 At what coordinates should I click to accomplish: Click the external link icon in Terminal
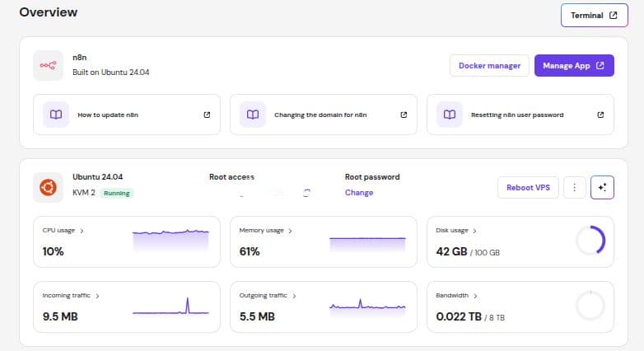tap(614, 15)
